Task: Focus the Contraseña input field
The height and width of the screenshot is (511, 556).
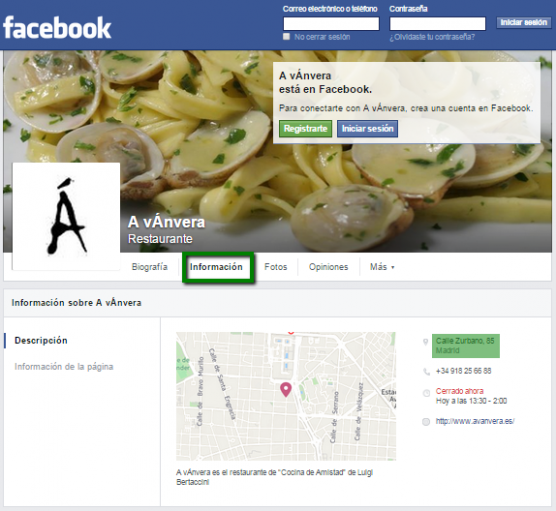Action: (x=437, y=24)
